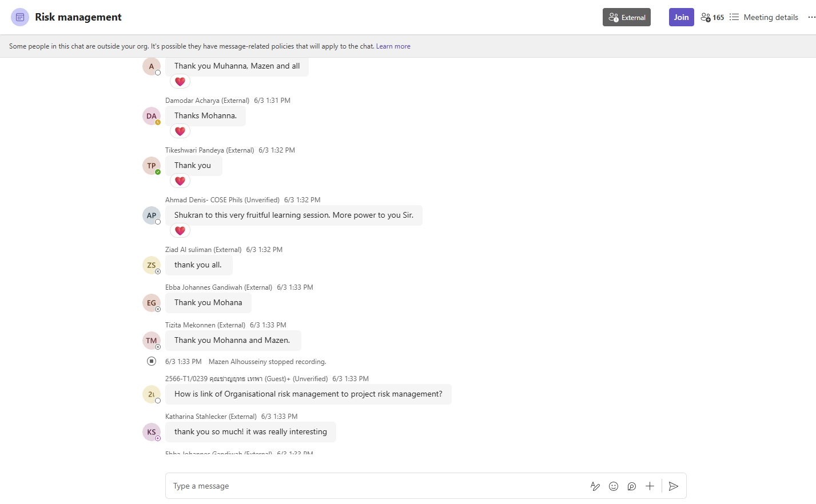Image resolution: width=816 pixels, height=504 pixels.
Task: Click Katharina Stahlecker's KS avatar
Action: (x=152, y=432)
